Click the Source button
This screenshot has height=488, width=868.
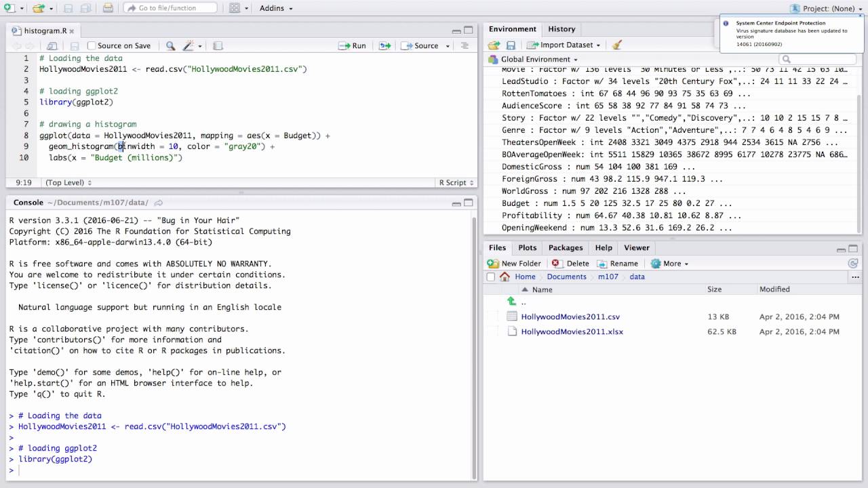coord(420,46)
